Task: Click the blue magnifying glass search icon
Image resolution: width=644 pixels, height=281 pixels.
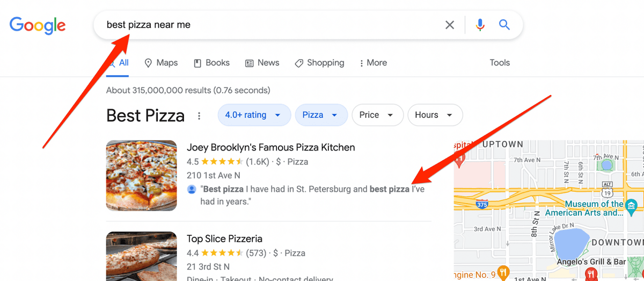Action: [504, 25]
